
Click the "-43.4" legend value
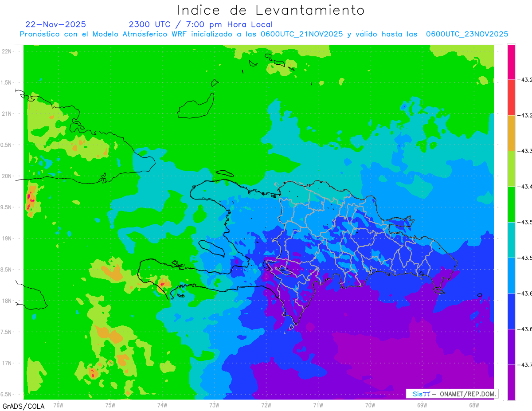tap(525, 186)
